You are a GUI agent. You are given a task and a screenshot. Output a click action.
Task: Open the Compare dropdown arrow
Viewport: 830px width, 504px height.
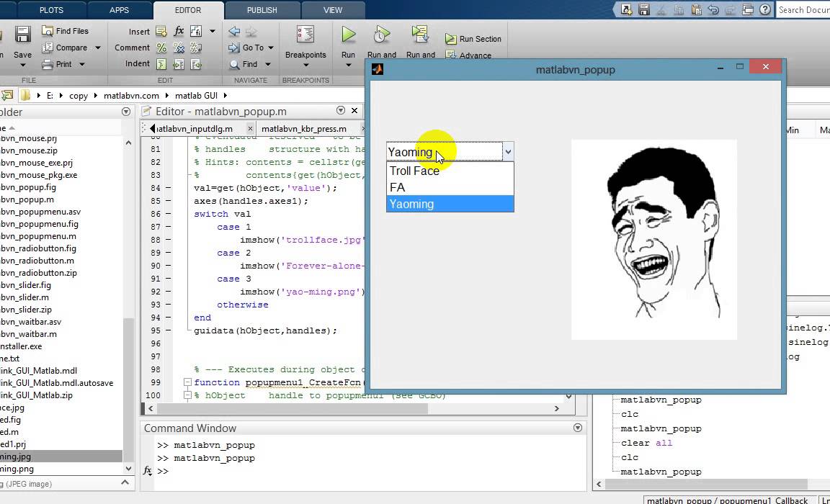(98, 48)
